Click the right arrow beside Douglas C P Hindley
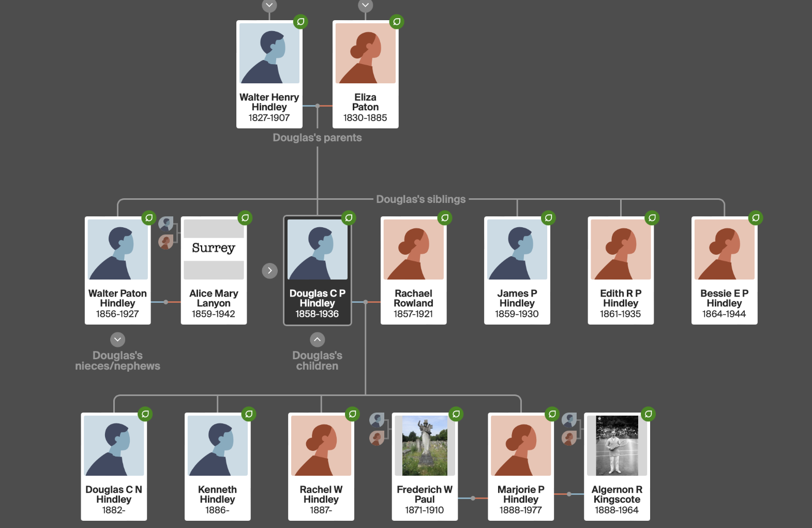The height and width of the screenshot is (528, 812). coord(270,271)
